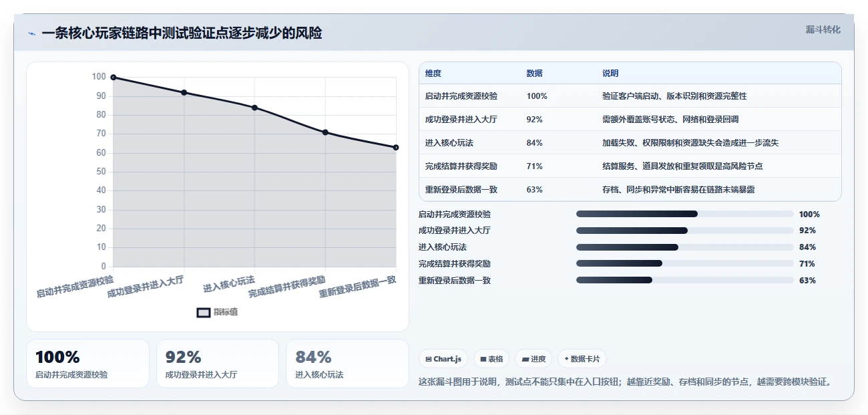Viewport: 868px width, 415px height.
Task: Click the 重新登录后数据一致 x-axis label on the chart
Action: [358, 287]
